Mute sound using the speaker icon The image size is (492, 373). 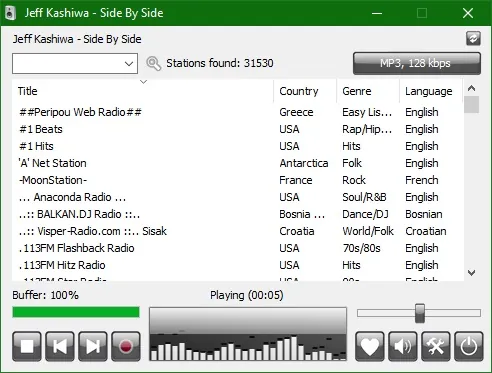[x=402, y=346]
